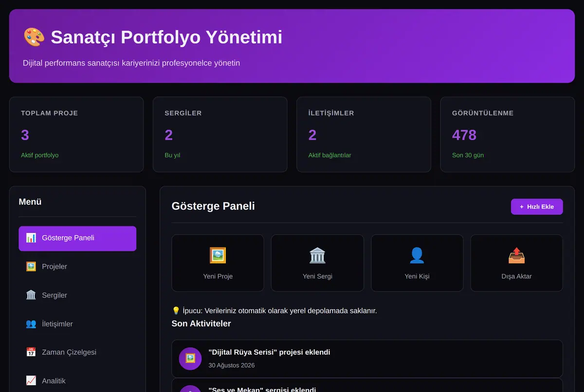Click the date 30 Ağustos 2026
This screenshot has height=392, width=584.
point(232,365)
